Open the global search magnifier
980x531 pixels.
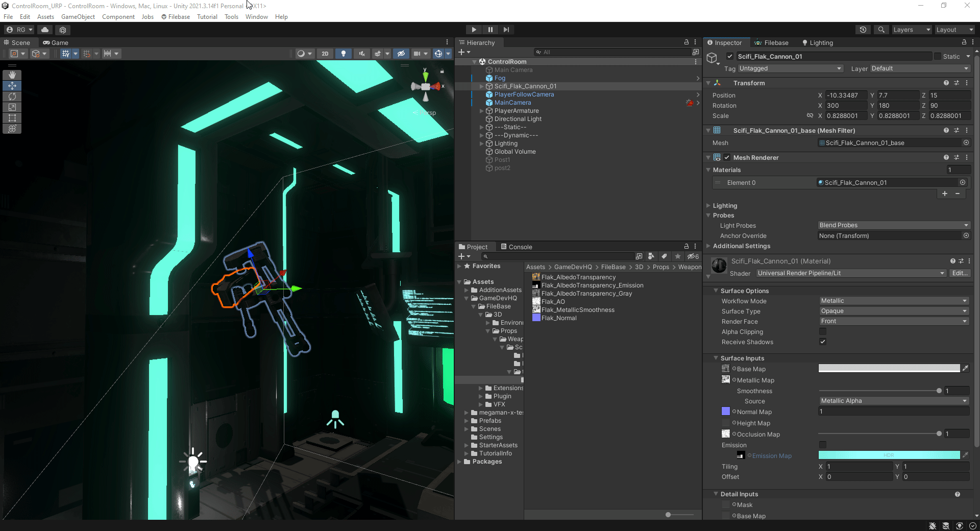[881, 30]
